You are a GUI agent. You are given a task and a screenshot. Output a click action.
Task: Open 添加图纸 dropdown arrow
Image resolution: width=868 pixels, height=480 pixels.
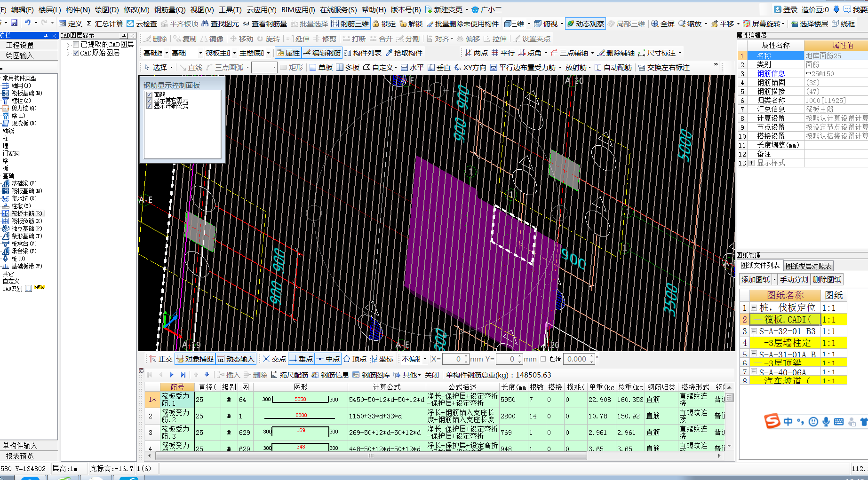[774, 279]
